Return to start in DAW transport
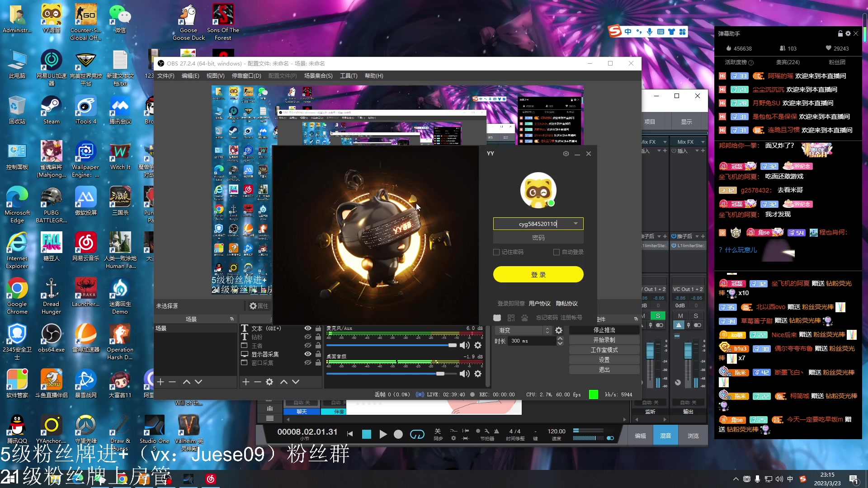Viewport: 868px width, 488px height. [350, 434]
